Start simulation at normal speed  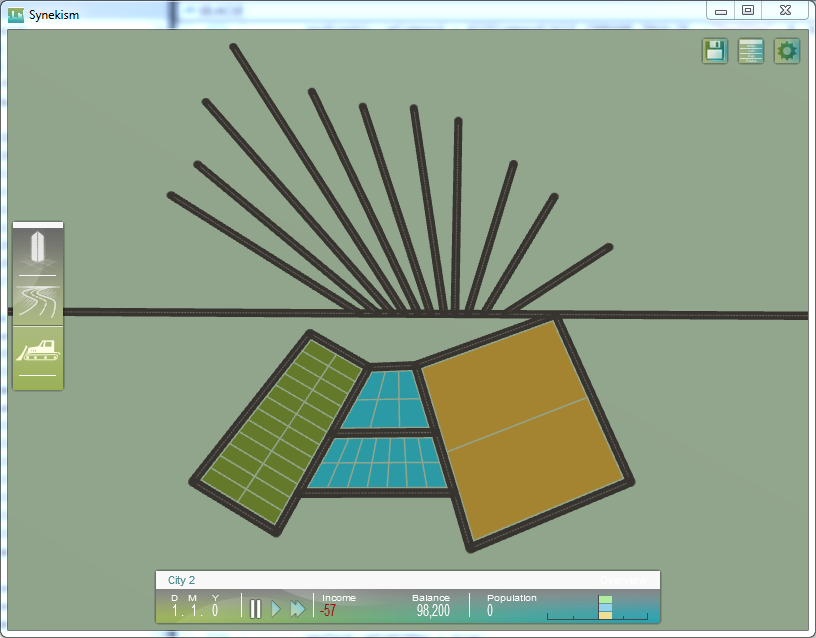pos(276,608)
